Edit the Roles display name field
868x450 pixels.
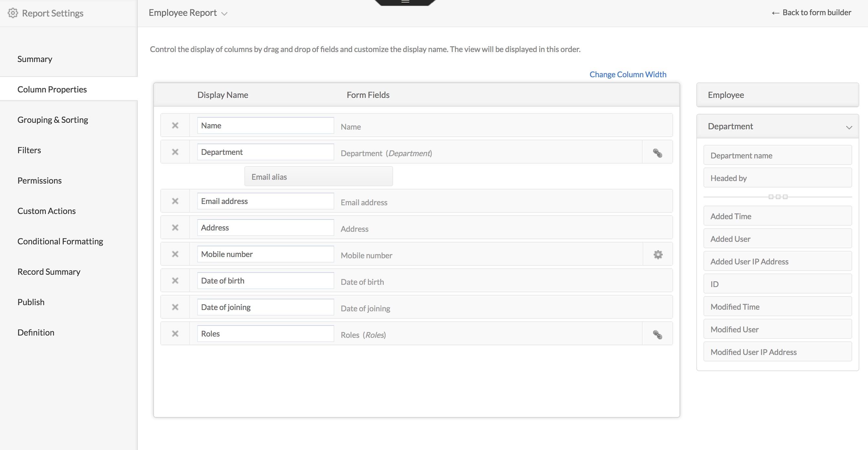pos(265,334)
